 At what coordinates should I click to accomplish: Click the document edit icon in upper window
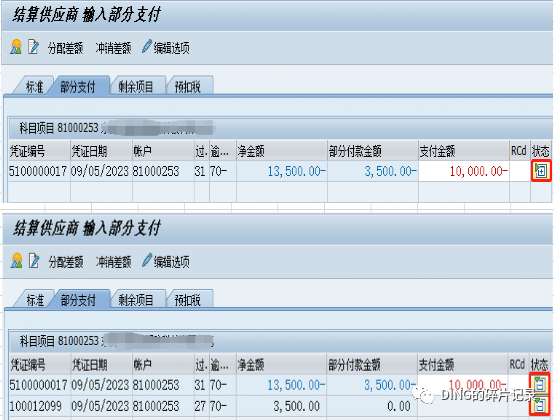pos(34,47)
